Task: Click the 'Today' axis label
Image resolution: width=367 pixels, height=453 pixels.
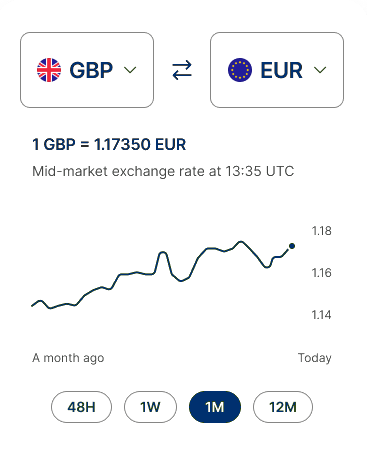Action: [x=315, y=358]
